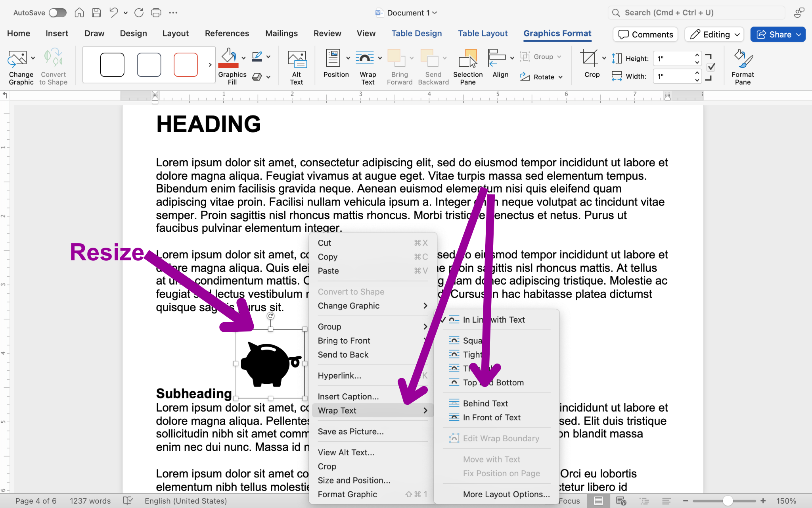
Task: Click the Home icon in title bar
Action: [x=79, y=13]
